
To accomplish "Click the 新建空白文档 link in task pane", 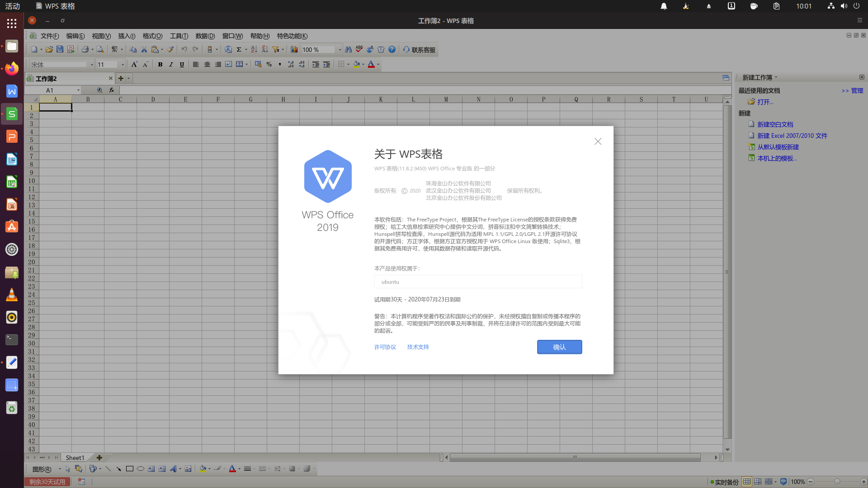I will 775,124.
